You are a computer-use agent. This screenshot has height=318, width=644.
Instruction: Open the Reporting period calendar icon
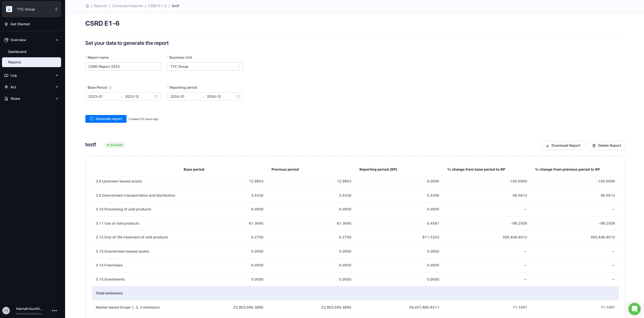pyautogui.click(x=238, y=96)
